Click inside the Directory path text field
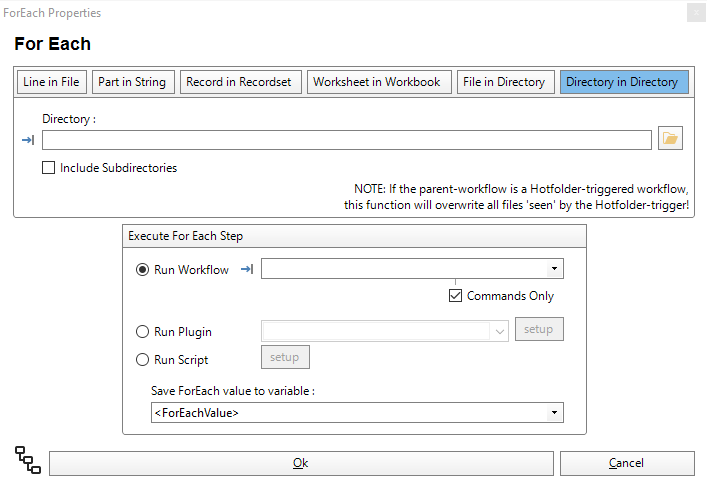Screen dimensions: 707x488 tap(346, 140)
